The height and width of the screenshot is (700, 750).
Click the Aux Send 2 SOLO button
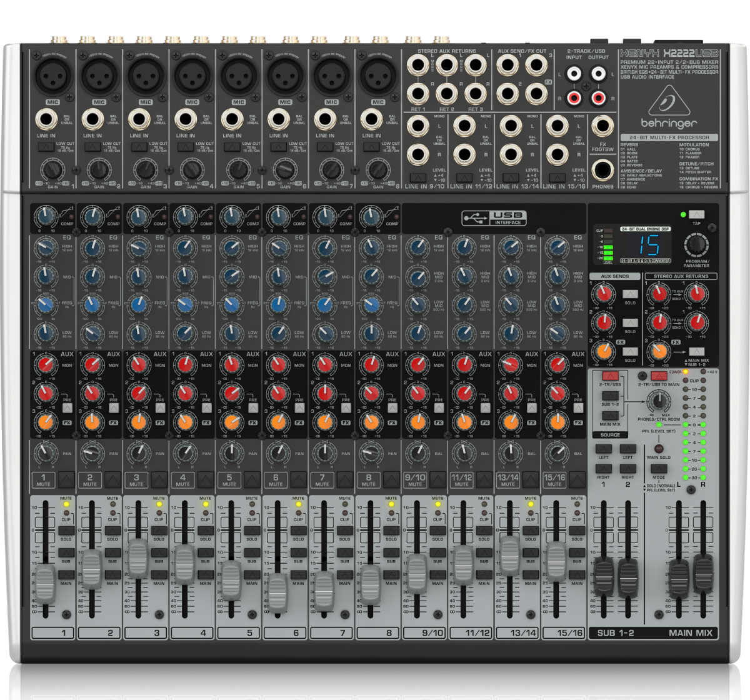(x=630, y=322)
